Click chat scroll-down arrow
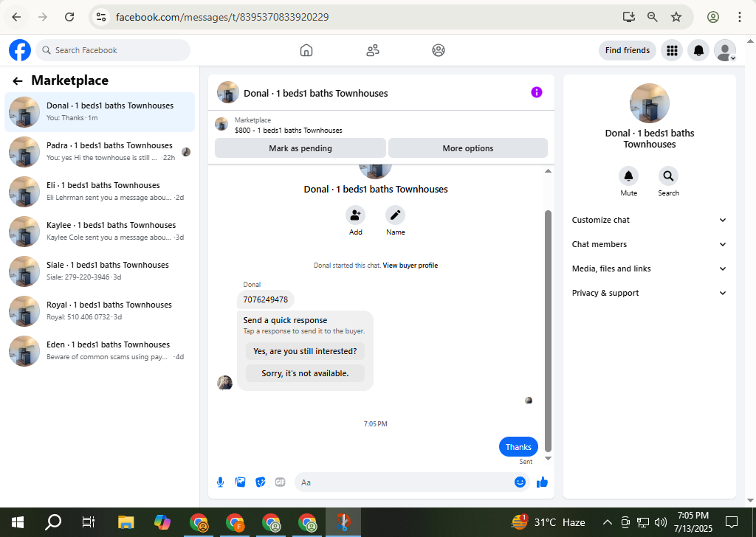 [x=548, y=459]
